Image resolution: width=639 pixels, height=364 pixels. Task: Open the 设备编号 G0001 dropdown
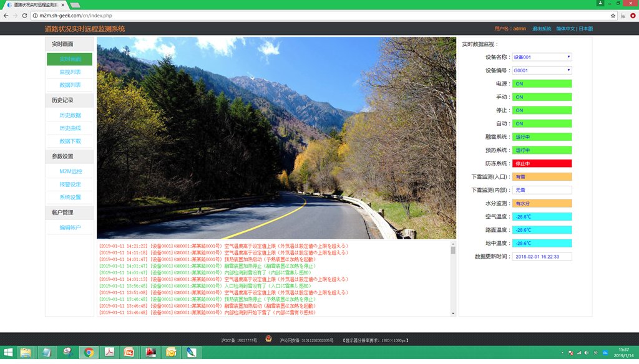point(542,70)
